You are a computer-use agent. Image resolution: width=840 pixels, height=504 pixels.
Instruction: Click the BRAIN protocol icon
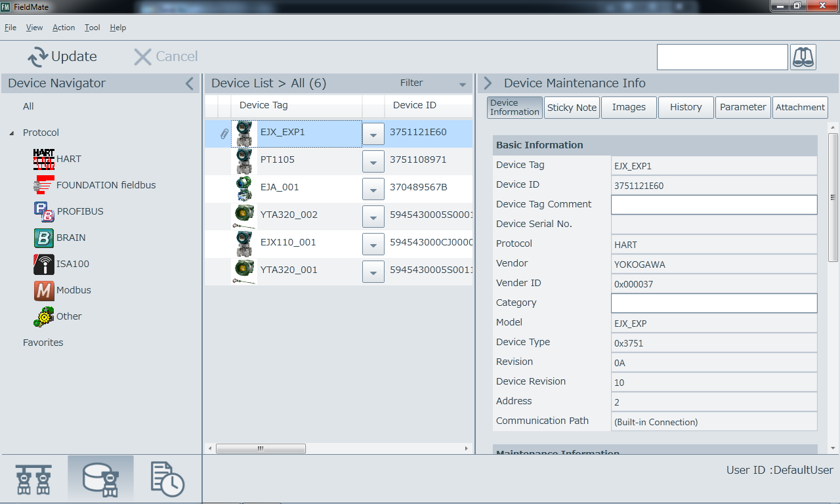44,238
